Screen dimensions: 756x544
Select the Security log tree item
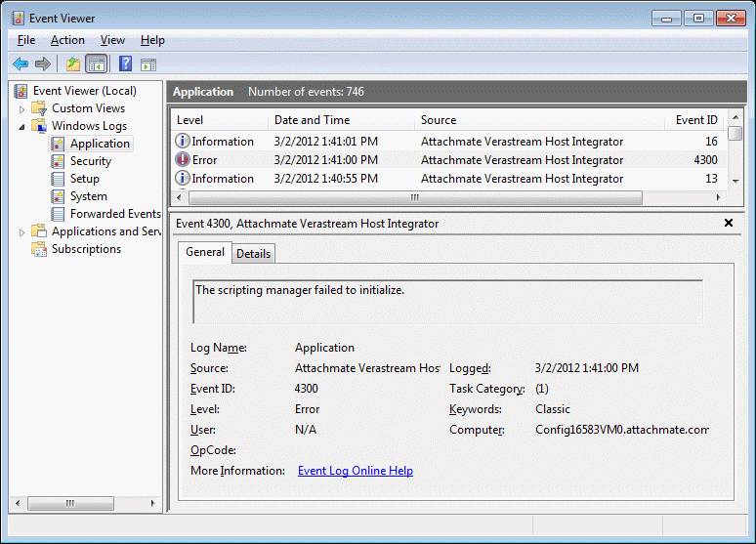pos(91,161)
